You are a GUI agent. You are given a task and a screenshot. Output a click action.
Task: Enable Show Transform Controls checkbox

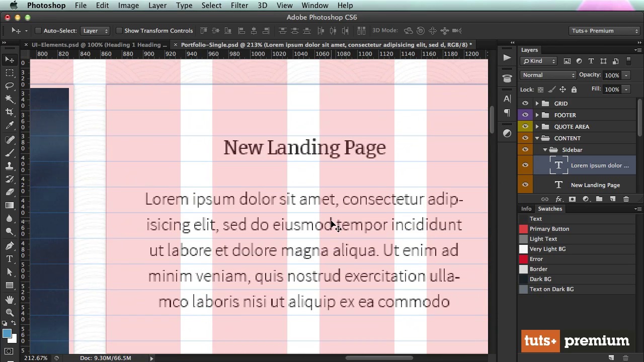(x=119, y=31)
